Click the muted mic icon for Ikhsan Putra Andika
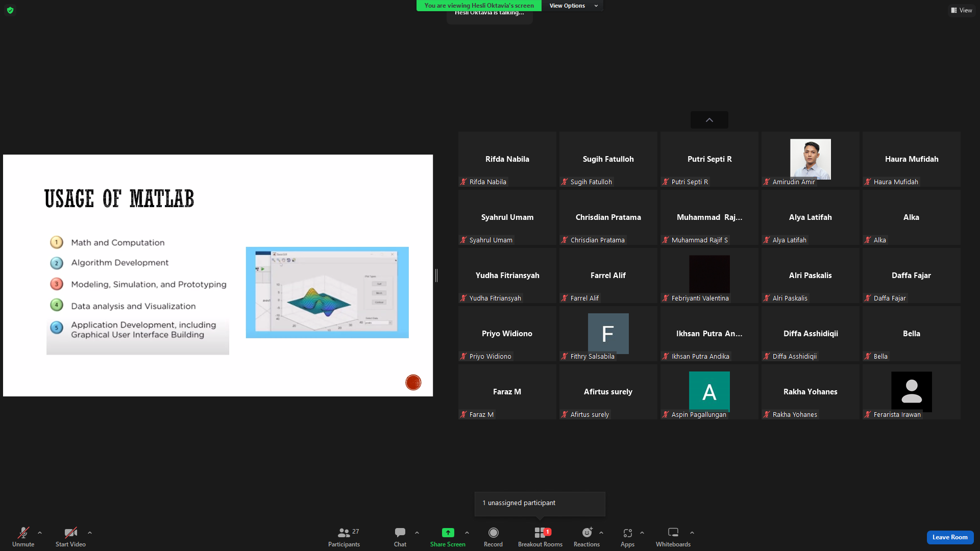 point(666,356)
